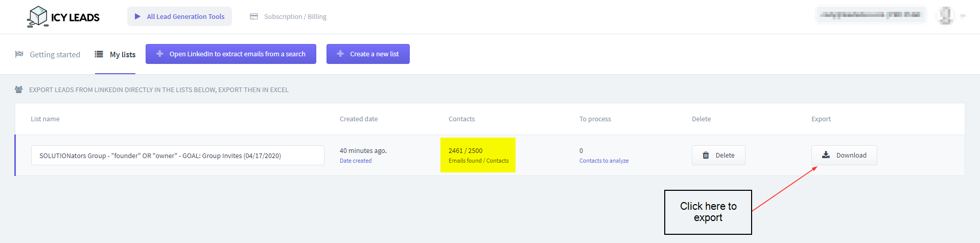
Task: Click the Date created link
Action: [356, 161]
